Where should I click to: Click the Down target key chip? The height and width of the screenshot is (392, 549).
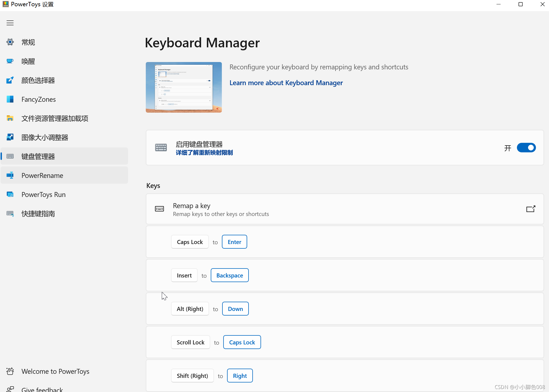(235, 309)
